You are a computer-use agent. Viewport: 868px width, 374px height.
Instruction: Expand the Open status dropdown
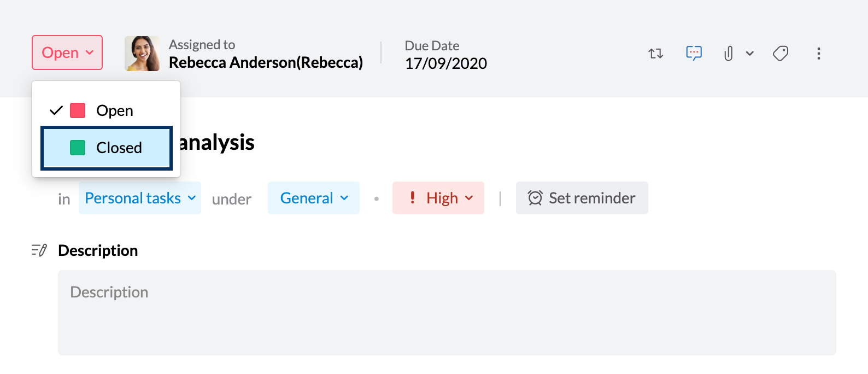(x=67, y=52)
